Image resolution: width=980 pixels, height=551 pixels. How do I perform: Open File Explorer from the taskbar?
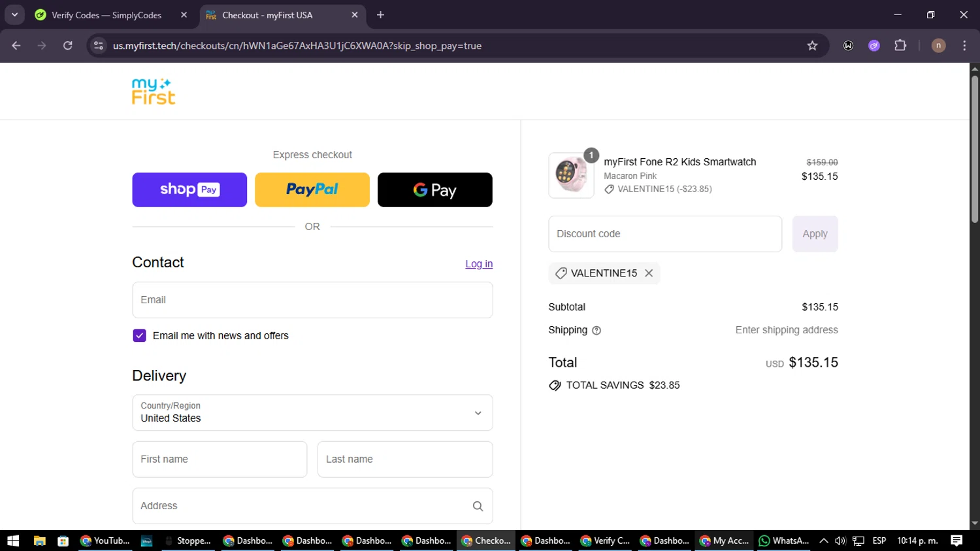(39, 541)
